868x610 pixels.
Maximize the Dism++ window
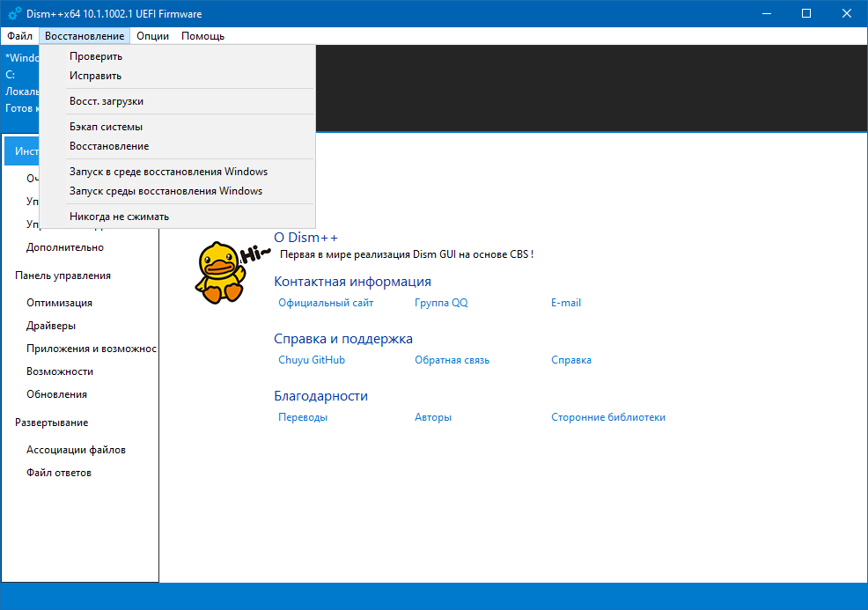pos(806,13)
